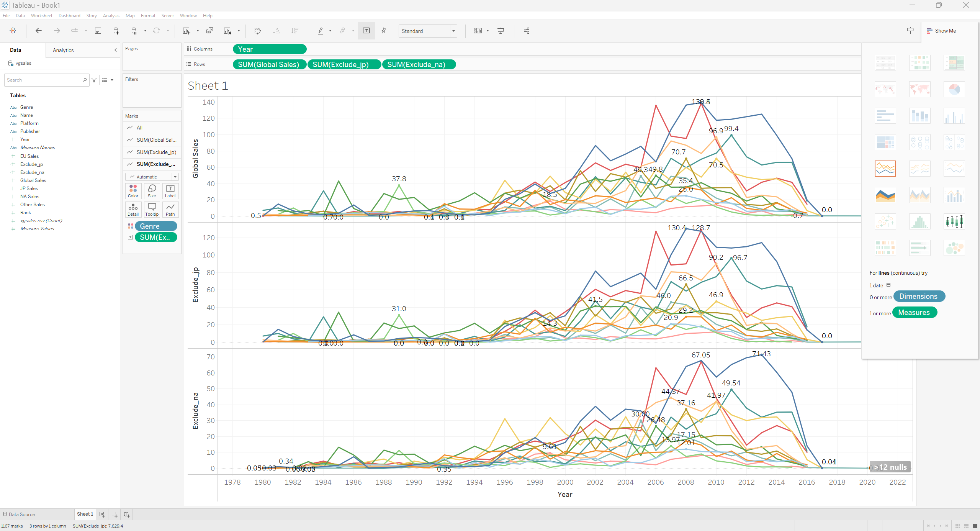Open the Analysis menu
The image size is (980, 531).
[x=111, y=16]
